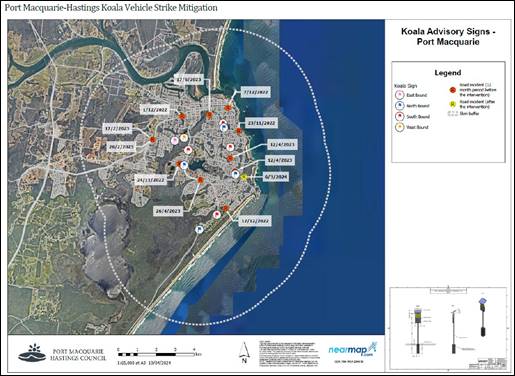
Task: Click the North arrow compass symbol
Action: [x=244, y=353]
